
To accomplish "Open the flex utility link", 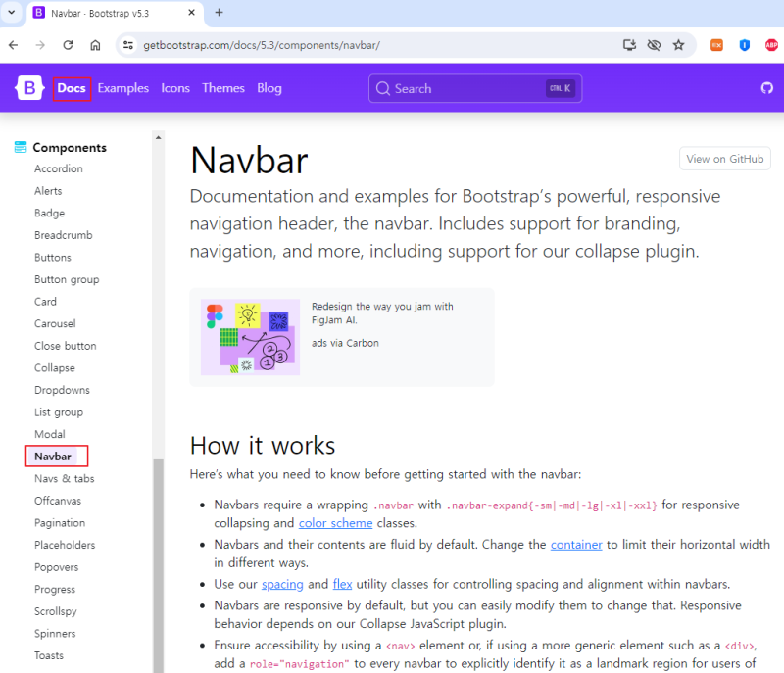I will point(342,584).
